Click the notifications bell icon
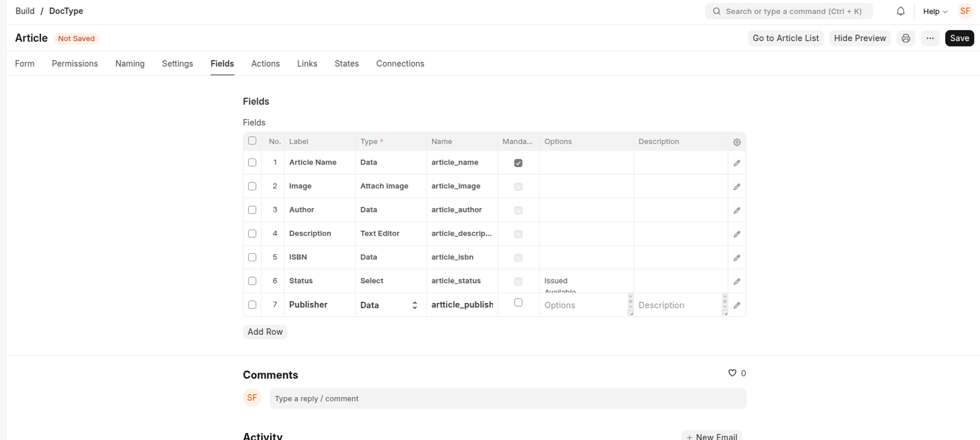980x440 pixels. click(900, 11)
